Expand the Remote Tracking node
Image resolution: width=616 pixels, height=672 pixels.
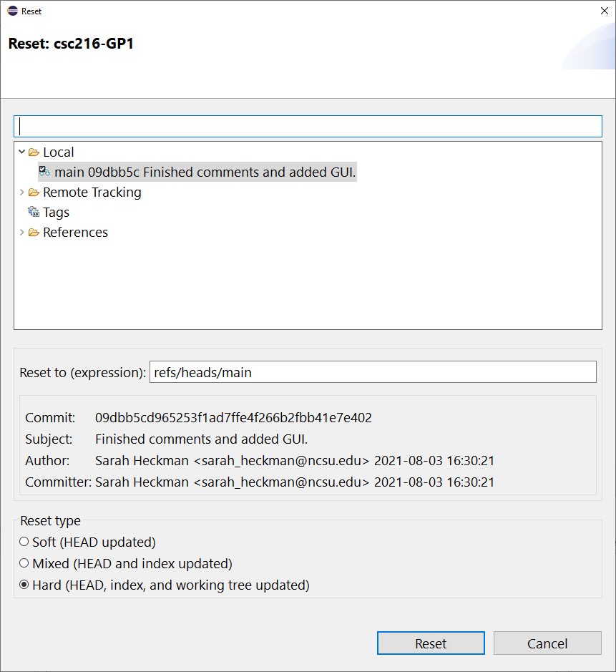(21, 192)
